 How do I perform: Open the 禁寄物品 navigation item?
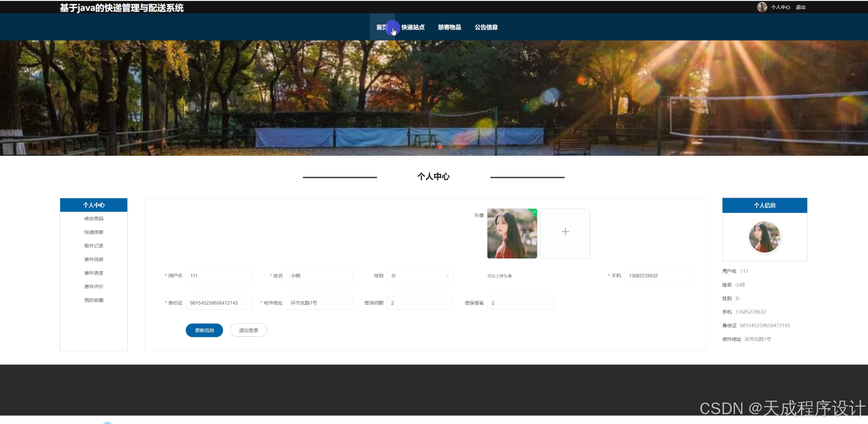point(449,27)
